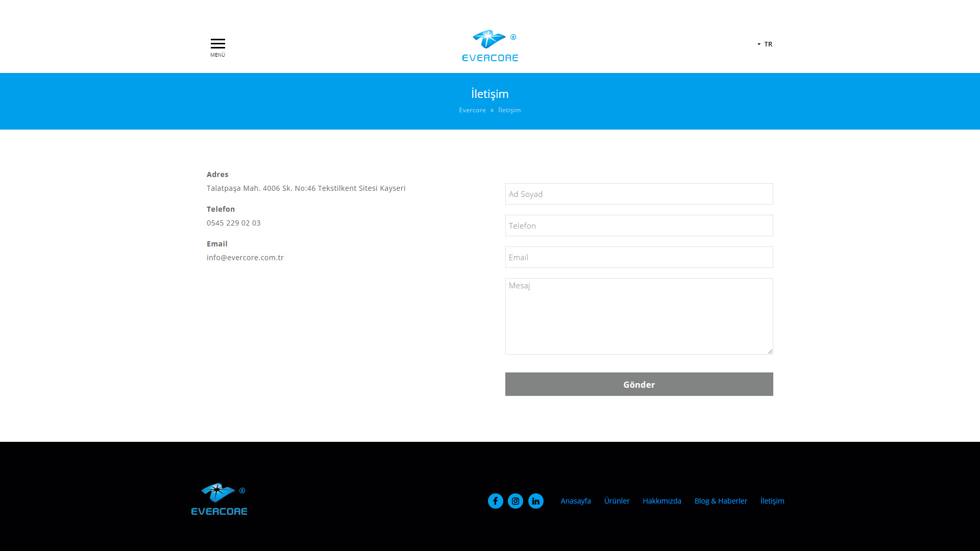Click the İletişim page title heading
The width and height of the screenshot is (980, 551).
pos(490,94)
